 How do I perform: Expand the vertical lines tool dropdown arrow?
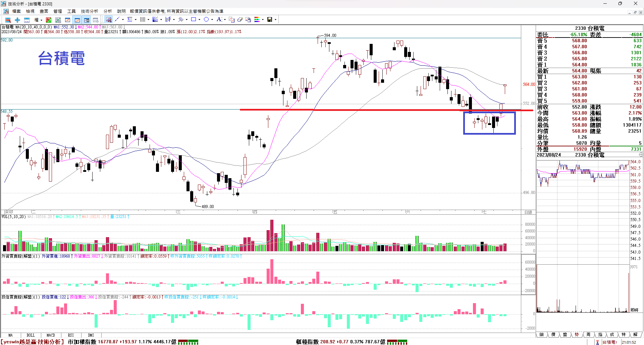point(148,20)
